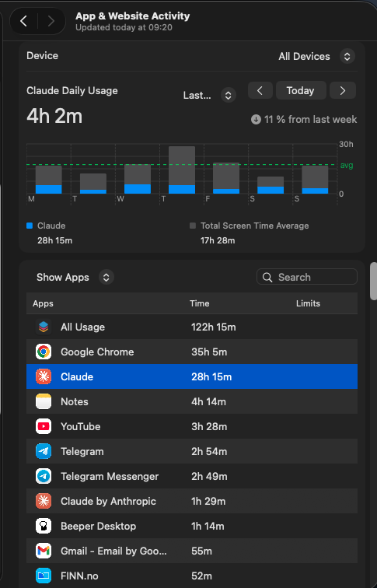This screenshot has height=588, width=377.
Task: Select the Wednesday bar in chart
Action: pos(138,179)
